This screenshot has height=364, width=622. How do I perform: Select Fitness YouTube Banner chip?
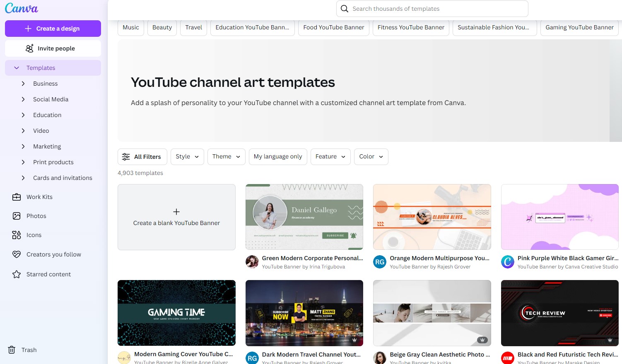[411, 28]
